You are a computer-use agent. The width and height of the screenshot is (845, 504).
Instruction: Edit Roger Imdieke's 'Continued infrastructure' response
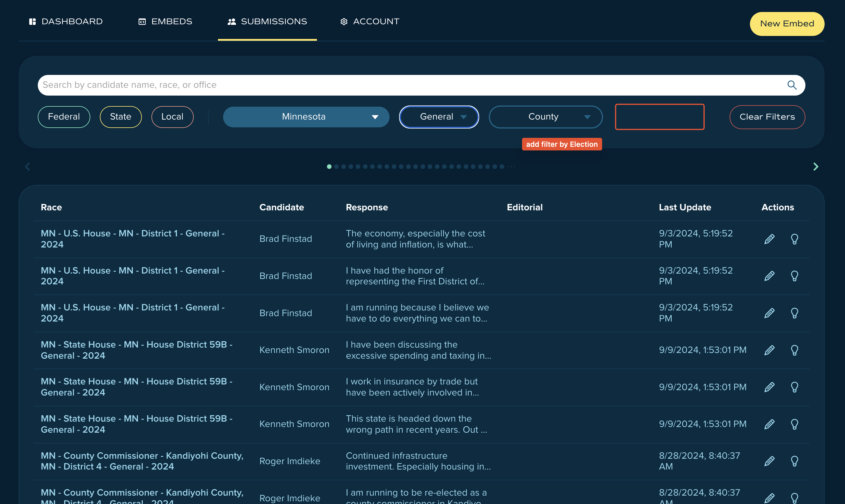click(769, 461)
